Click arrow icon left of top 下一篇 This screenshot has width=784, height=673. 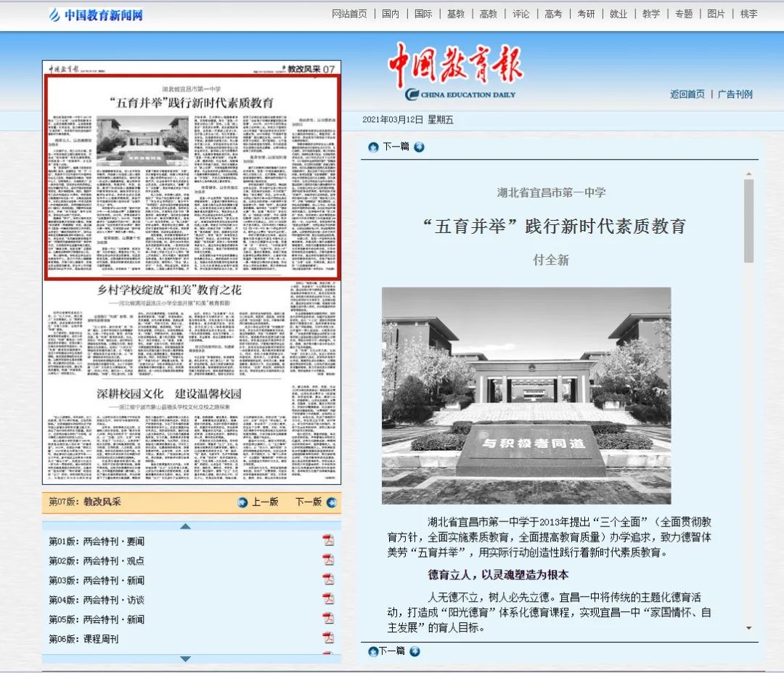coord(373,147)
